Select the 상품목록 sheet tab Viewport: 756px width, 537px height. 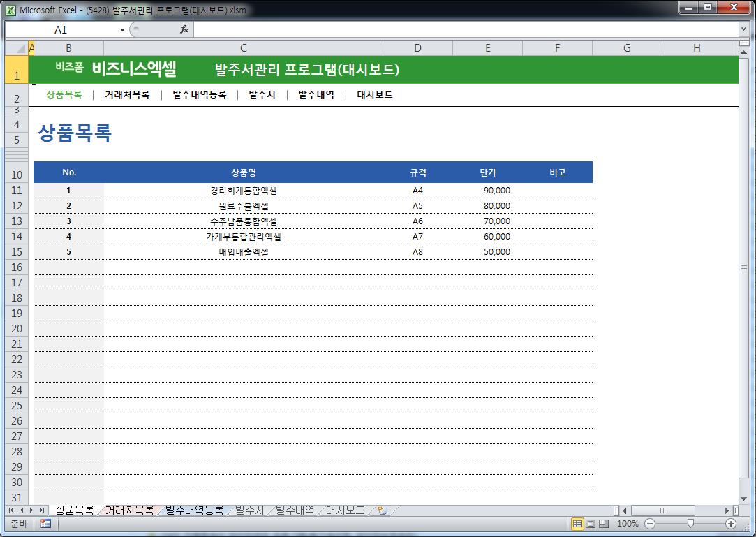click(75, 510)
